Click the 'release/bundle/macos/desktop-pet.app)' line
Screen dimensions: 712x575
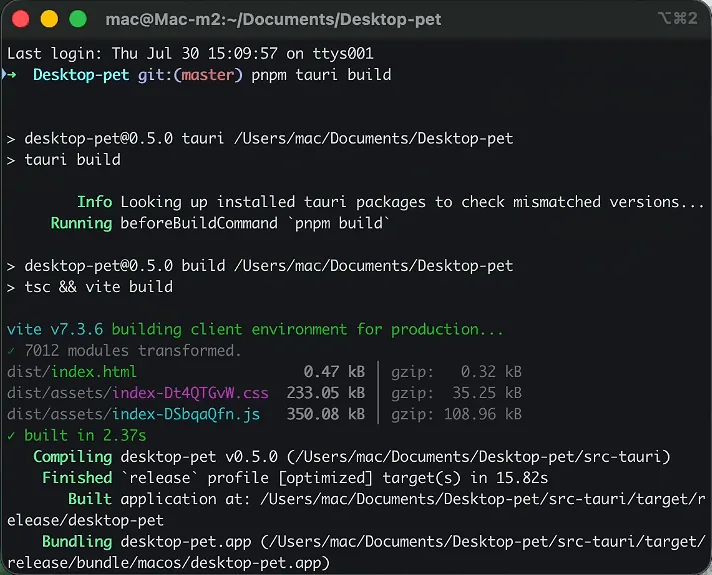pyautogui.click(x=168, y=563)
